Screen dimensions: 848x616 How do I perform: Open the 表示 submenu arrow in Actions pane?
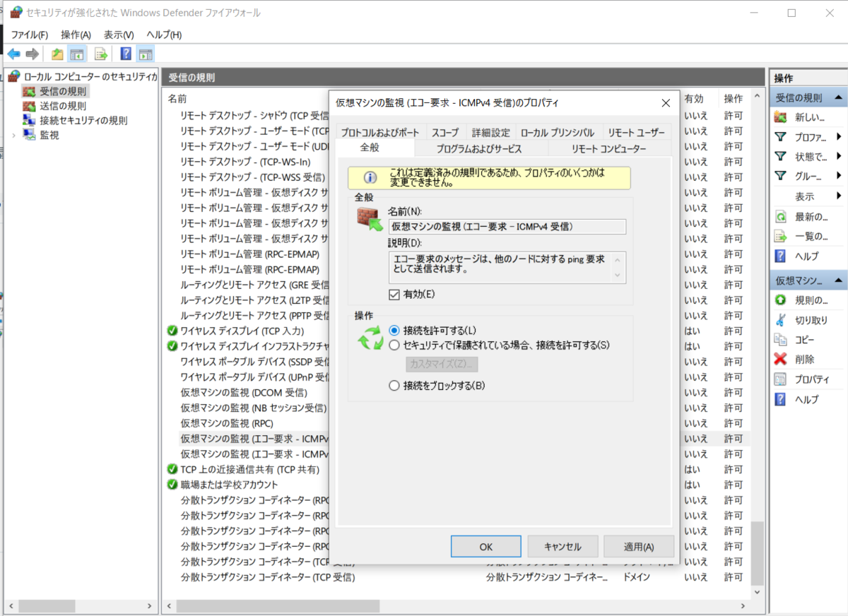tap(839, 196)
